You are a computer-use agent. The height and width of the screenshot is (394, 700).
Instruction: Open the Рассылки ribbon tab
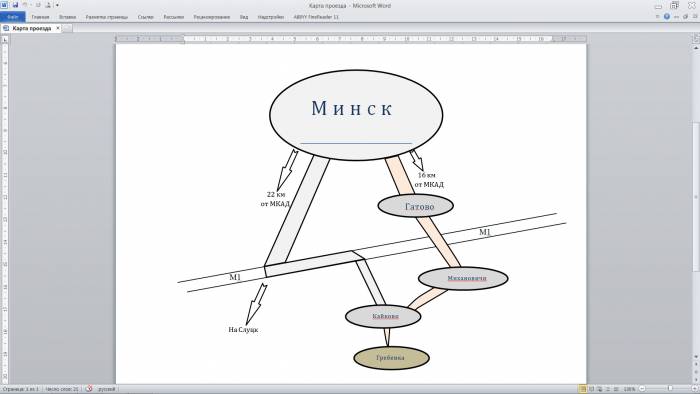pyautogui.click(x=174, y=17)
